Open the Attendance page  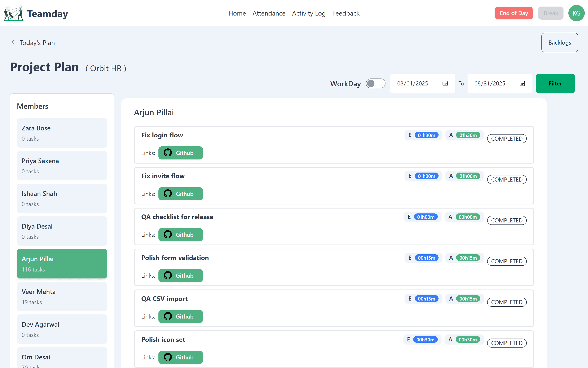tap(269, 13)
